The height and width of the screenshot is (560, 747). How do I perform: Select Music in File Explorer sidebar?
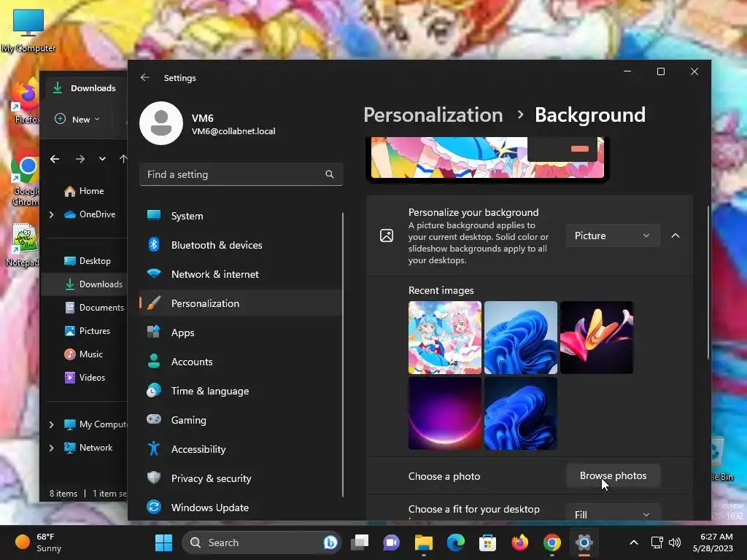[83, 354]
